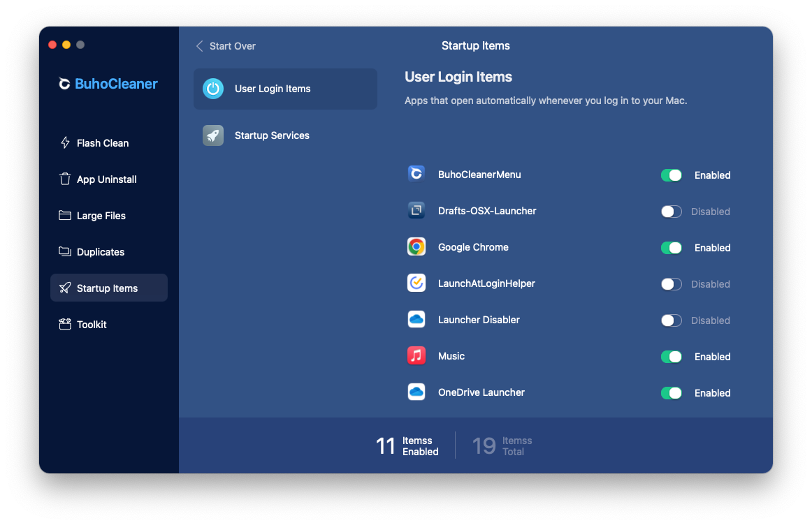Viewport: 812px width, 525px height.
Task: Disable BuhoCleanerMenu at login
Action: (671, 175)
